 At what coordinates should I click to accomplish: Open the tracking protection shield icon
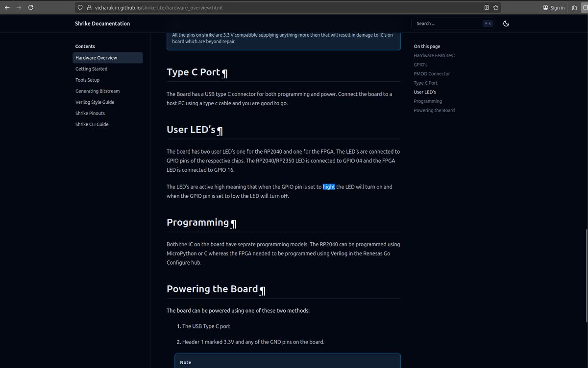click(x=80, y=8)
